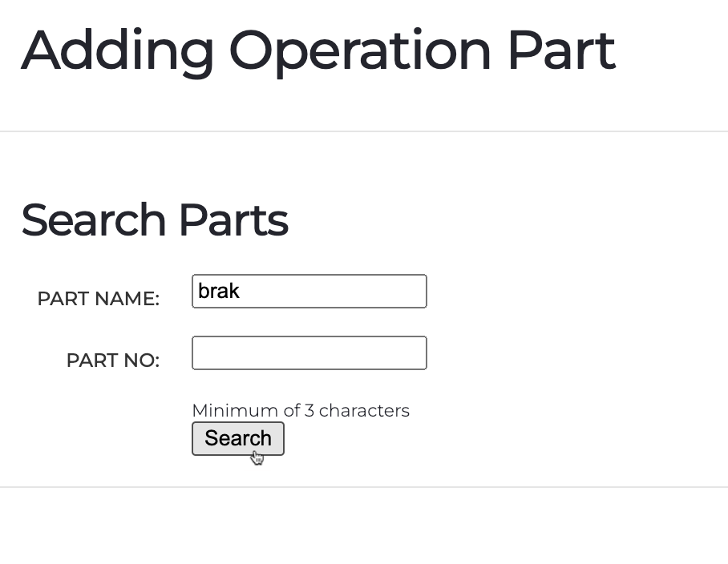
Task: Click the end of the 'brak' text
Action: tap(241, 291)
